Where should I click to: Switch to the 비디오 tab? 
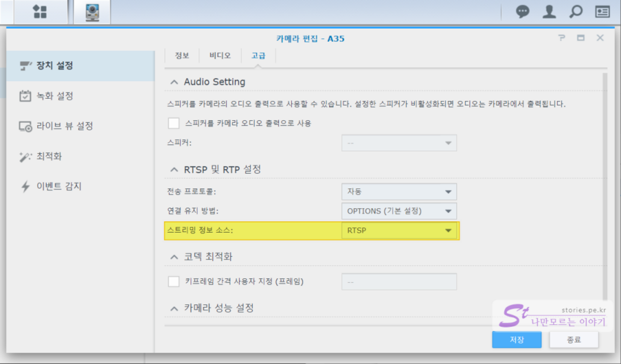220,55
